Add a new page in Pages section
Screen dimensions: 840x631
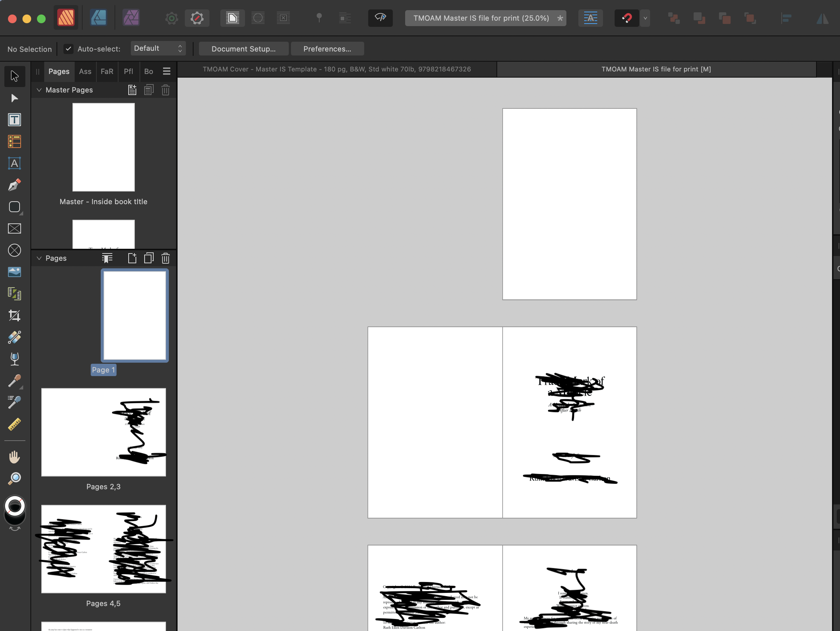click(x=132, y=259)
